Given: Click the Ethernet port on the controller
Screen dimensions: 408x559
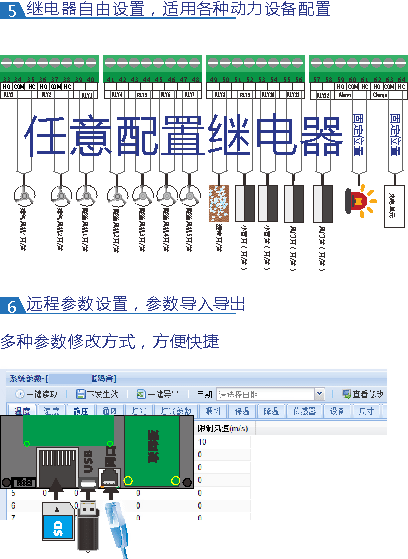Looking at the screenshot, I should point(109,477).
